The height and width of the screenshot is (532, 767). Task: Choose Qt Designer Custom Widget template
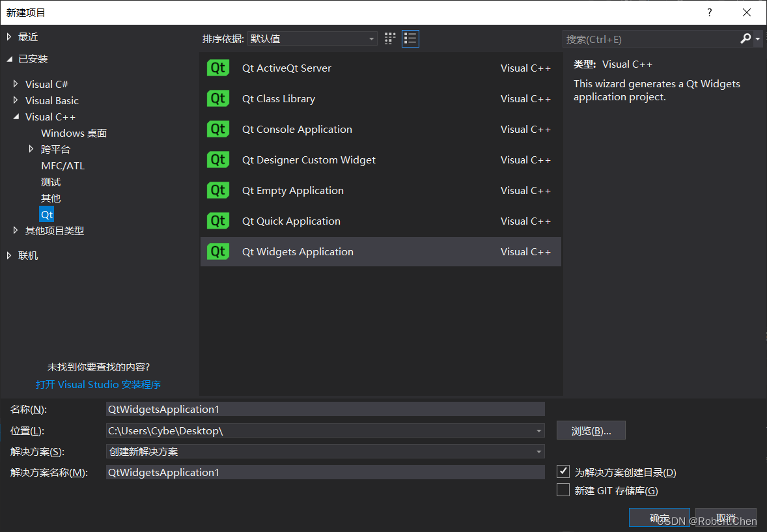[x=380, y=160]
